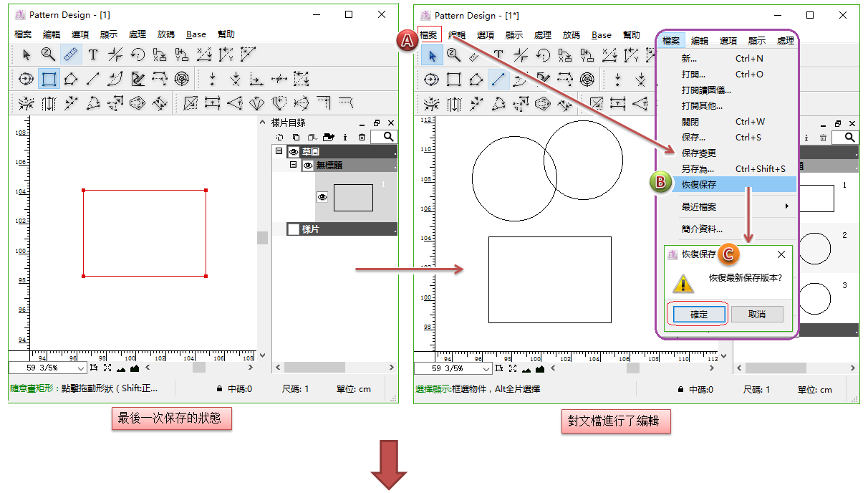The width and height of the screenshot is (868, 493).
Task: Pick the polygon drawing tool in left window
Action: pos(70,79)
